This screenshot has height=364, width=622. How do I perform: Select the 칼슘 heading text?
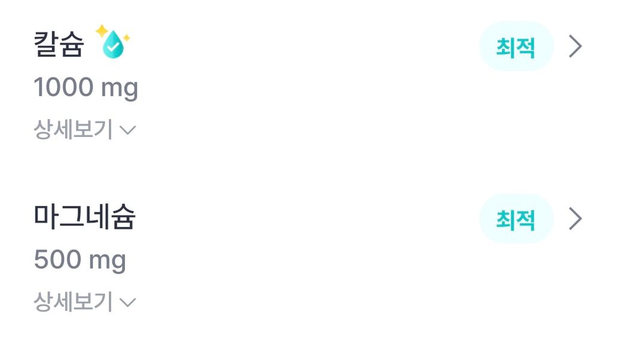click(x=59, y=45)
